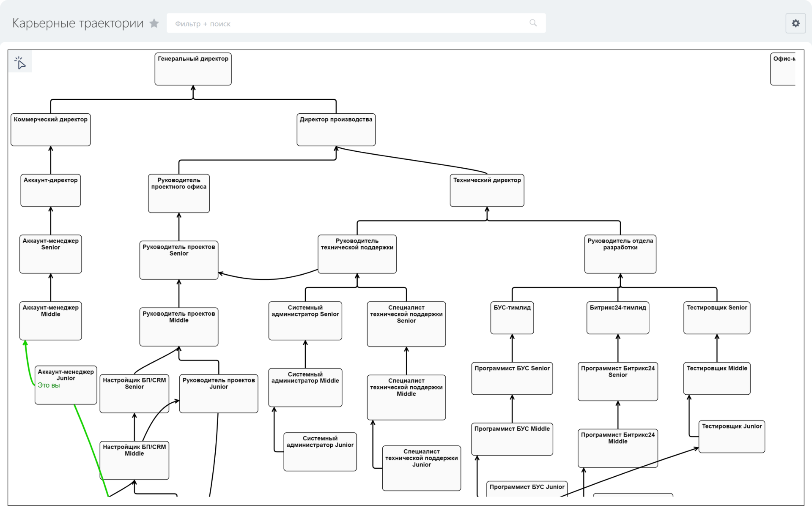Click the partially visible 'Офис-м' node
The height and width of the screenshot is (516, 812).
pyautogui.click(x=783, y=69)
